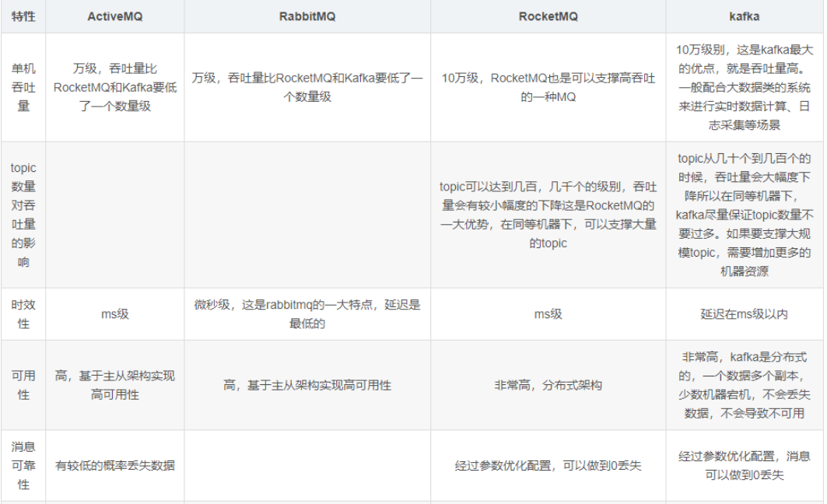Click ActiveMQ cell 有较低的概率丢失数据
The height and width of the screenshot is (504, 827).
115,466
